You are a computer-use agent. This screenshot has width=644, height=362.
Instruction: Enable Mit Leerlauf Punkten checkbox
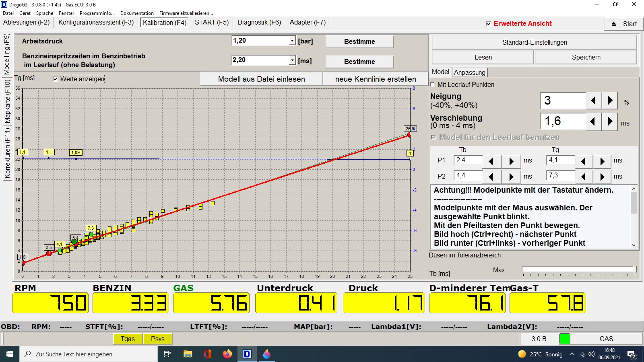433,84
